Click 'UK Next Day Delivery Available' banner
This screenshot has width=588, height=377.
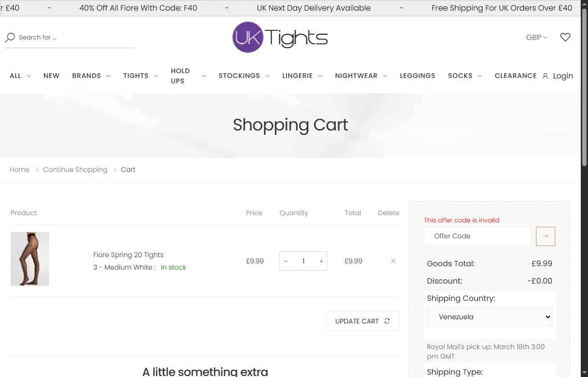pos(314,8)
